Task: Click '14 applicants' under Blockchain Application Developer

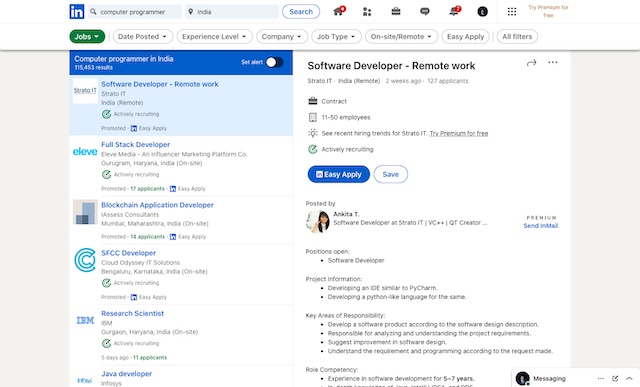Action: (x=148, y=237)
